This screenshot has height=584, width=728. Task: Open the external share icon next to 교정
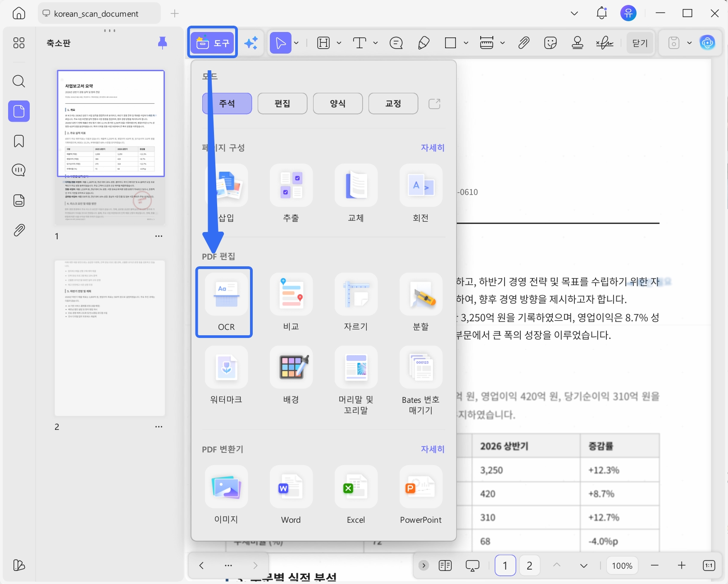tap(434, 104)
